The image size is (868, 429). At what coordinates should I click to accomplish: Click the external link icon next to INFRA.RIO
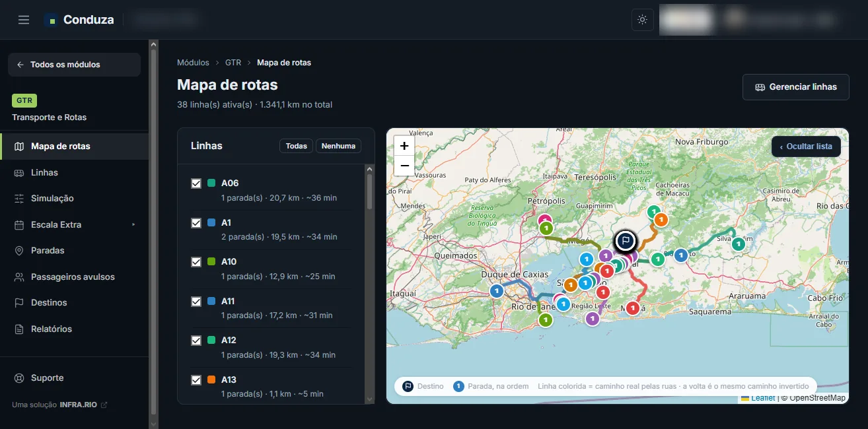point(104,405)
